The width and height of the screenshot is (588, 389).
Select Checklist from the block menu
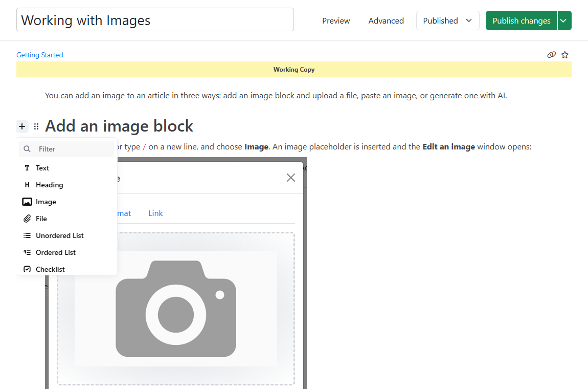[x=67, y=269]
